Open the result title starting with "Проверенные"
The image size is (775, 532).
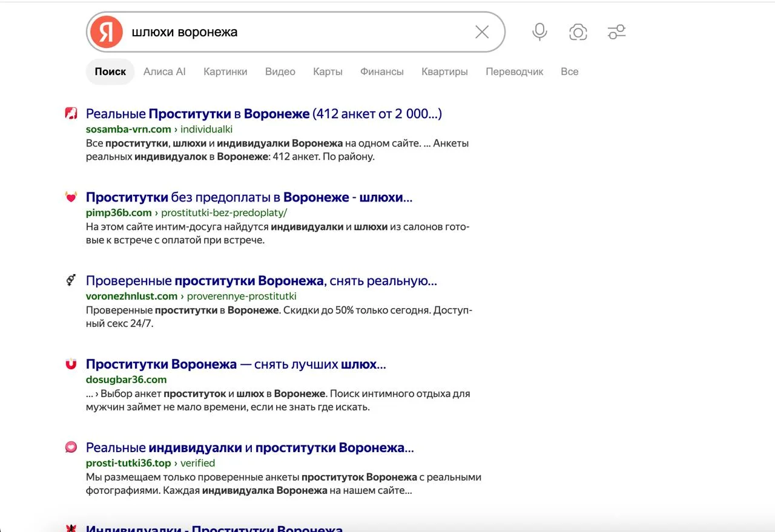262,281
